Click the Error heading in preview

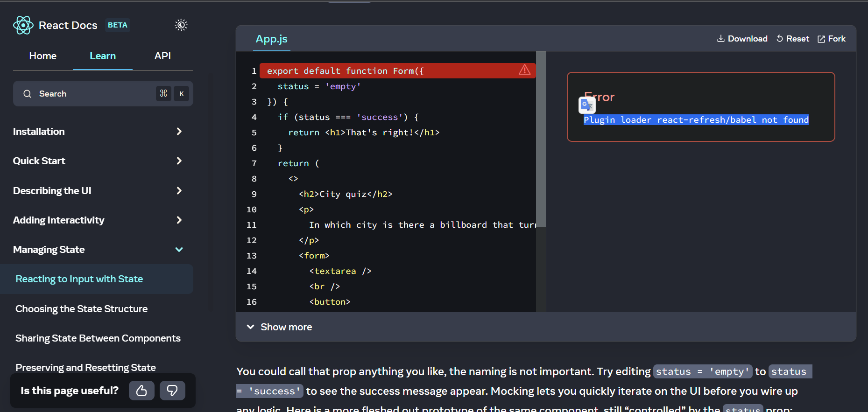click(600, 97)
